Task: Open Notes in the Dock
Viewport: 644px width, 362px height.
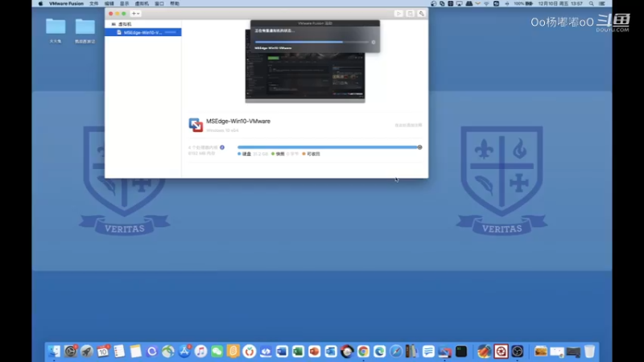Action: point(135,352)
